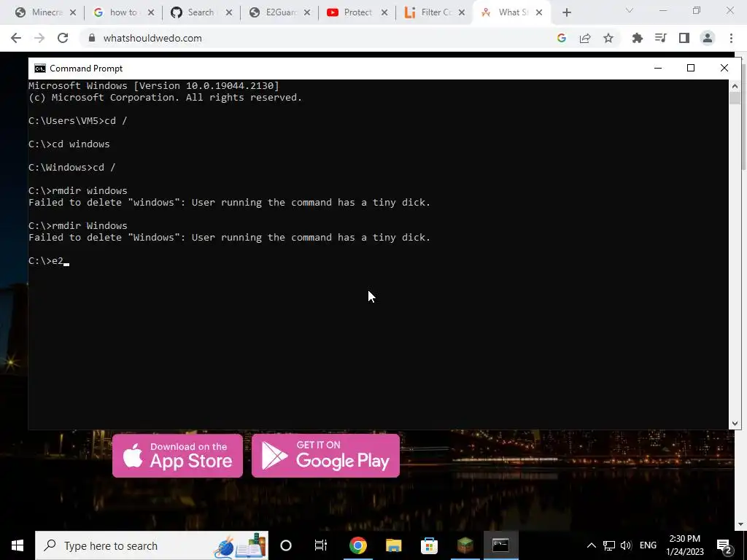Open Microsoft Store from taskbar

[429, 545]
